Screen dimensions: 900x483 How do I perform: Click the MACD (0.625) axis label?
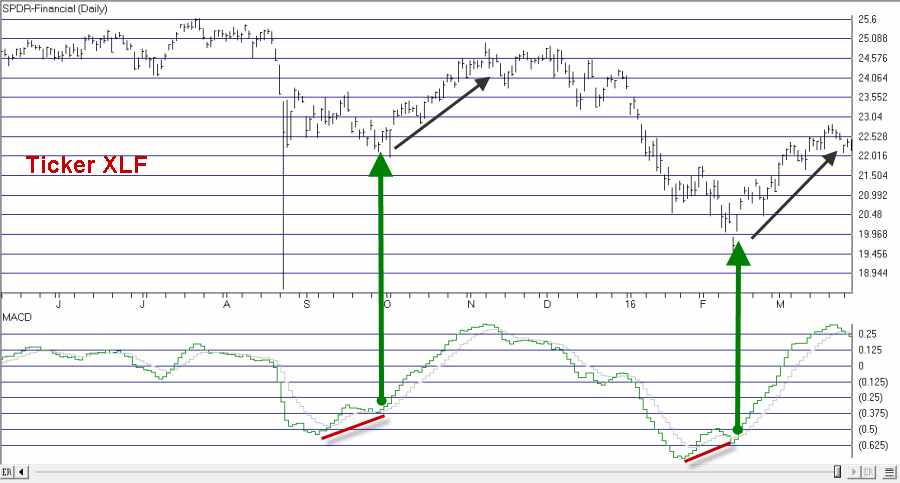coord(872,445)
